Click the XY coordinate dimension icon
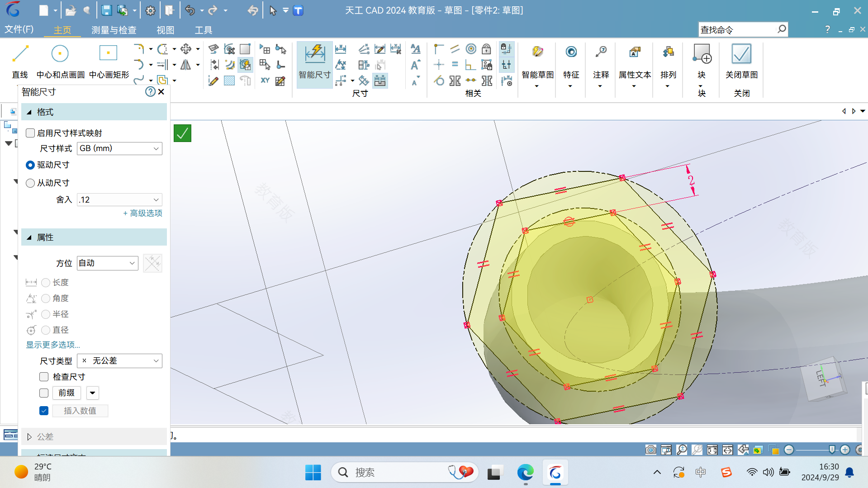 pyautogui.click(x=265, y=81)
